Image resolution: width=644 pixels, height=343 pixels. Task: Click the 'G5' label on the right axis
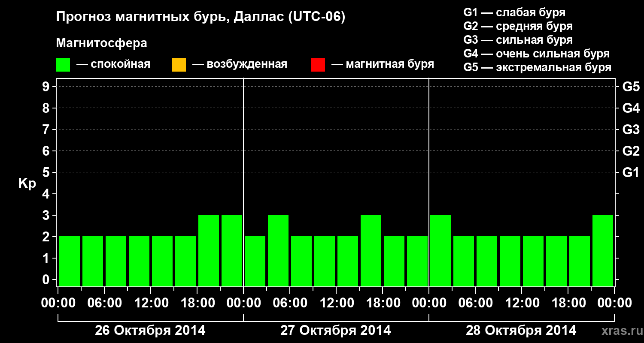[x=631, y=87]
